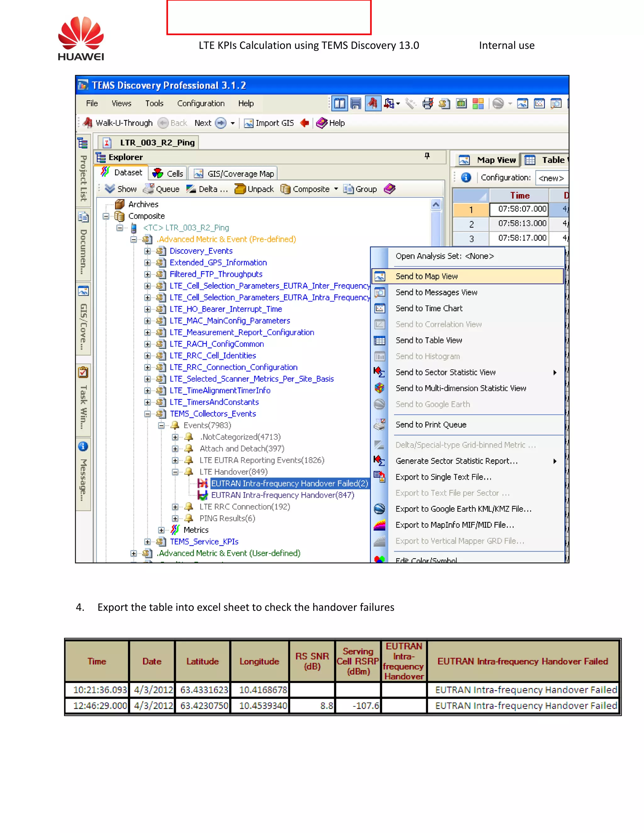Open the dropdown arrow next to Next button

pos(232,123)
